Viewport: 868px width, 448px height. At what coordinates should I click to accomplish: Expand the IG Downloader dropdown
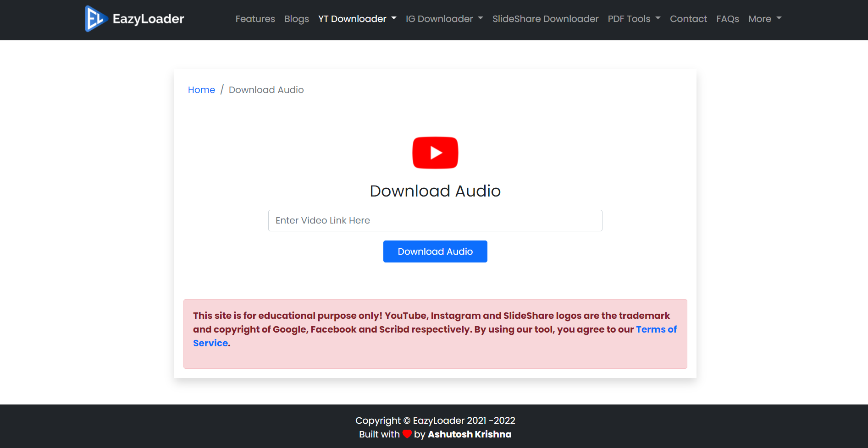click(x=444, y=19)
